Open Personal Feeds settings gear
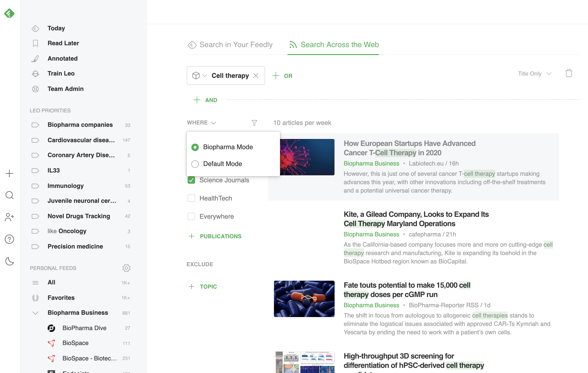Image resolution: width=588 pixels, height=373 pixels. point(126,268)
